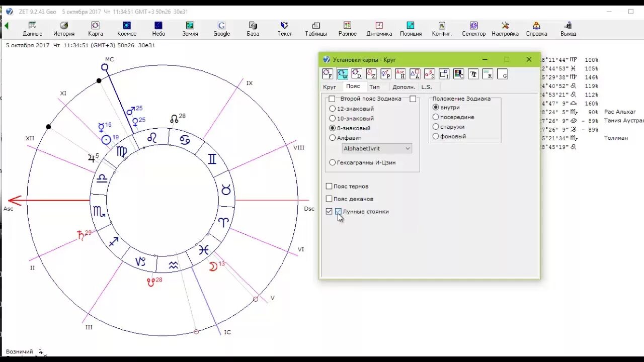Image resolution: width=644 pixels, height=362 pixels.
Task: Set zodiac position to фоновый
Action: click(449, 136)
